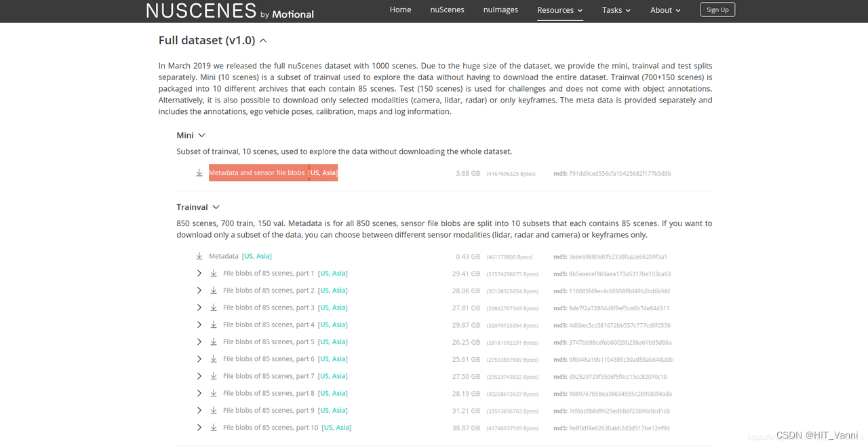Screen dimensions: 868x446
Task: Click [US, Asia] link for part 2
Action: click(332, 291)
